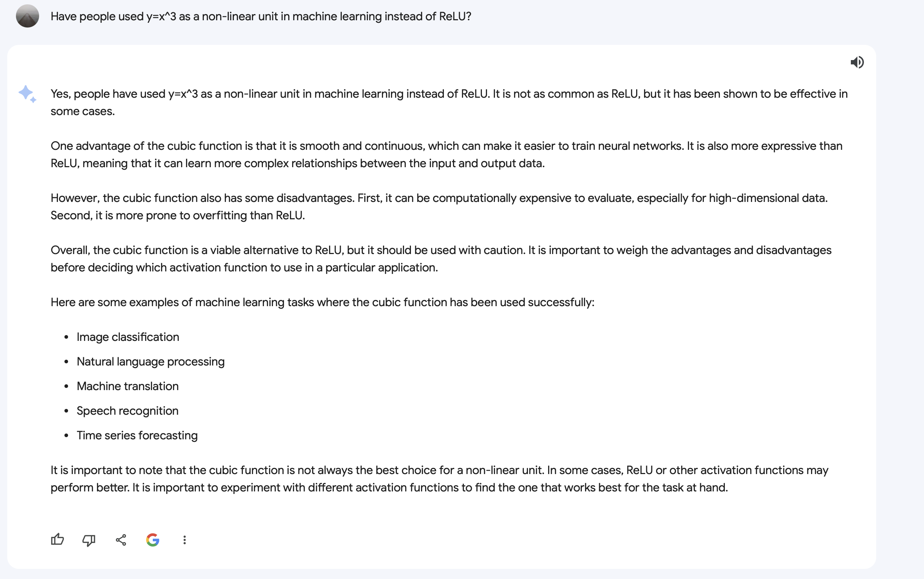This screenshot has width=924, height=579.
Task: Open the three-dot more options menu
Action: pos(185,540)
